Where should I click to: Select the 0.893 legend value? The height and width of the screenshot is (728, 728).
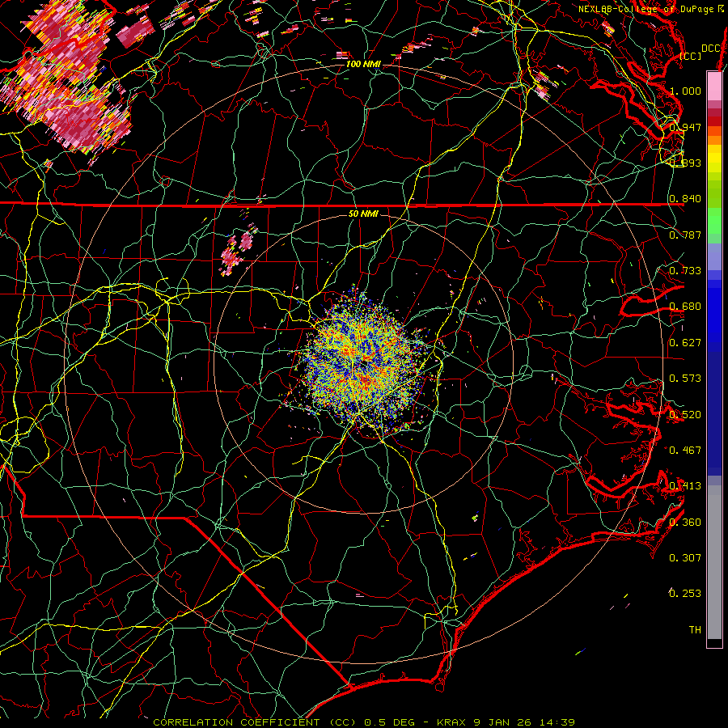[685, 163]
